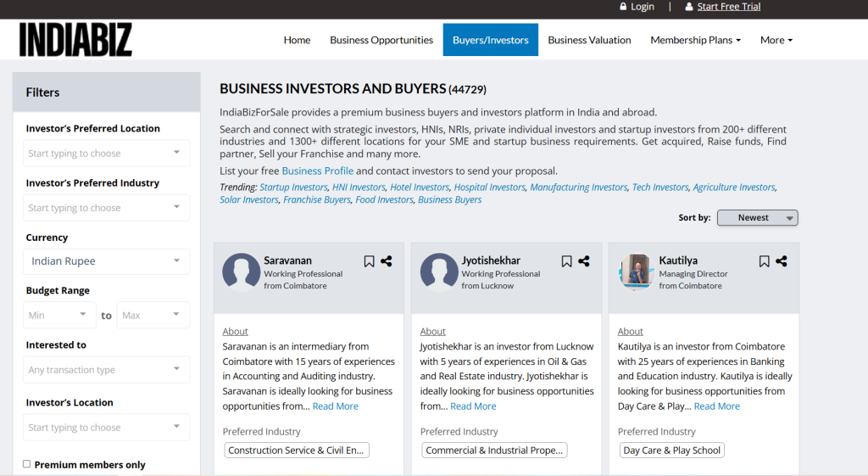Bookmark Saravanan's investor profile
Image resolution: width=868 pixels, height=476 pixels.
pos(370,261)
